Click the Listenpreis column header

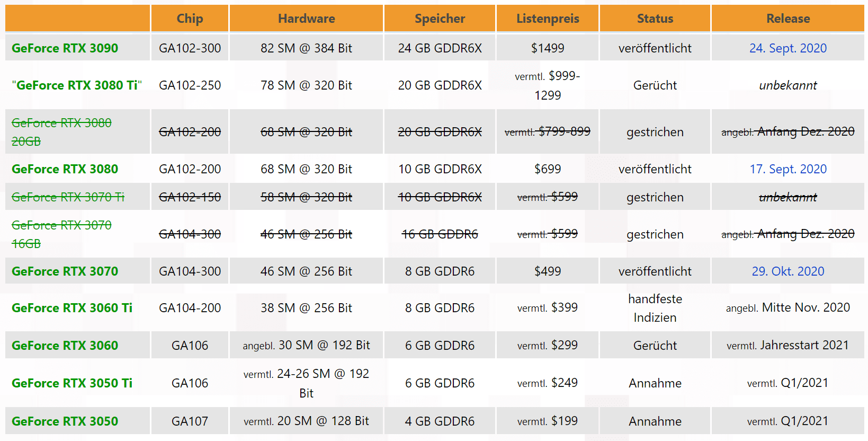coord(548,19)
